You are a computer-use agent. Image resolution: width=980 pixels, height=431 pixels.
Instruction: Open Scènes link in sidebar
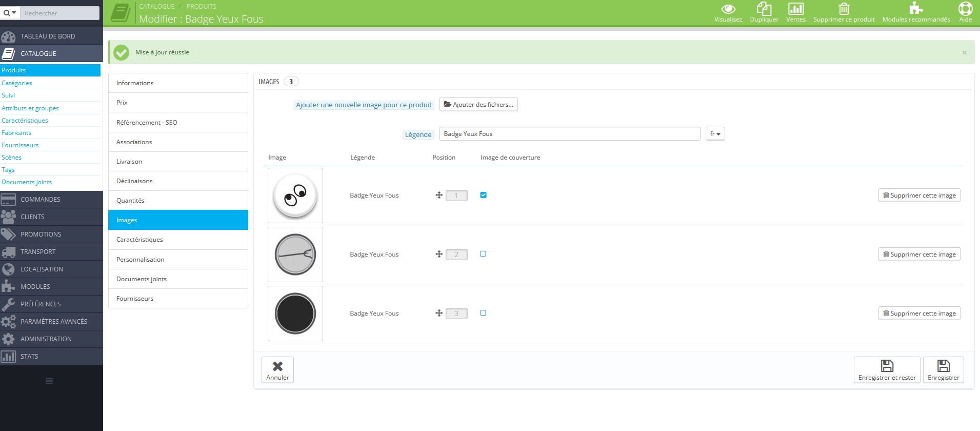(11, 158)
